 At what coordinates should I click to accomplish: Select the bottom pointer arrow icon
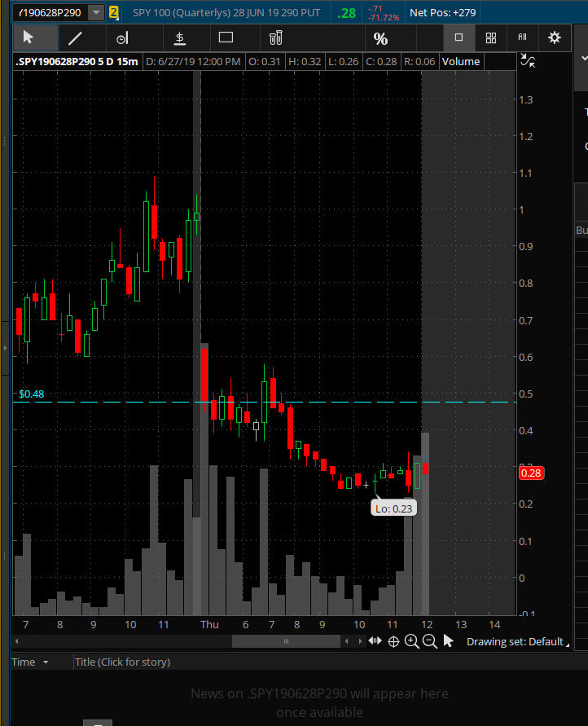[x=448, y=640]
